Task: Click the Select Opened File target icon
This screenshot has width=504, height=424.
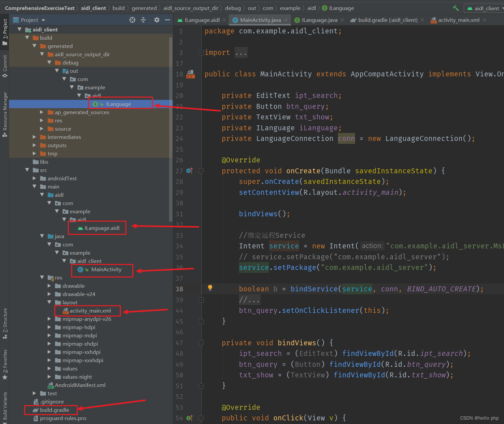Action: pyautogui.click(x=132, y=20)
